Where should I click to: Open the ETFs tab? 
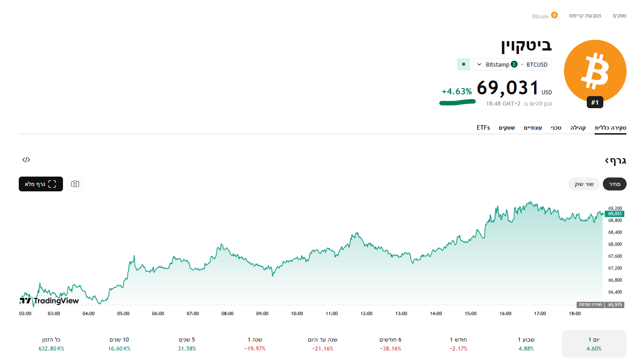click(x=483, y=128)
